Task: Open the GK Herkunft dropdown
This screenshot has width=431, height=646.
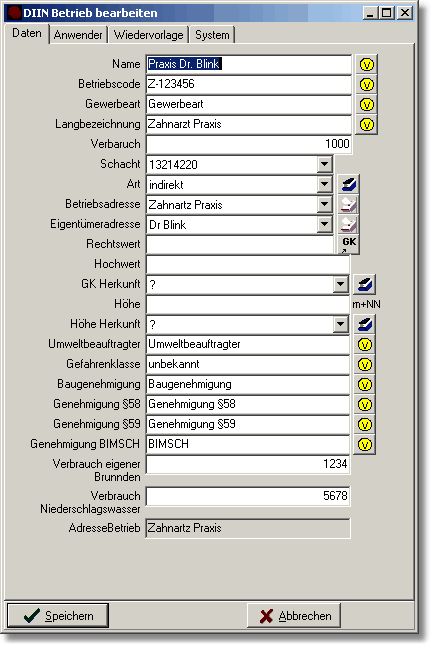Action: [x=340, y=284]
